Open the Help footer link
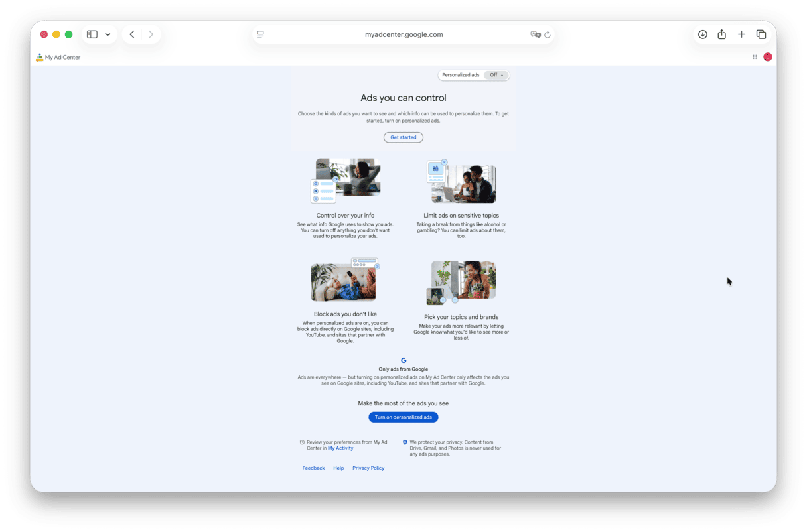 coord(338,468)
